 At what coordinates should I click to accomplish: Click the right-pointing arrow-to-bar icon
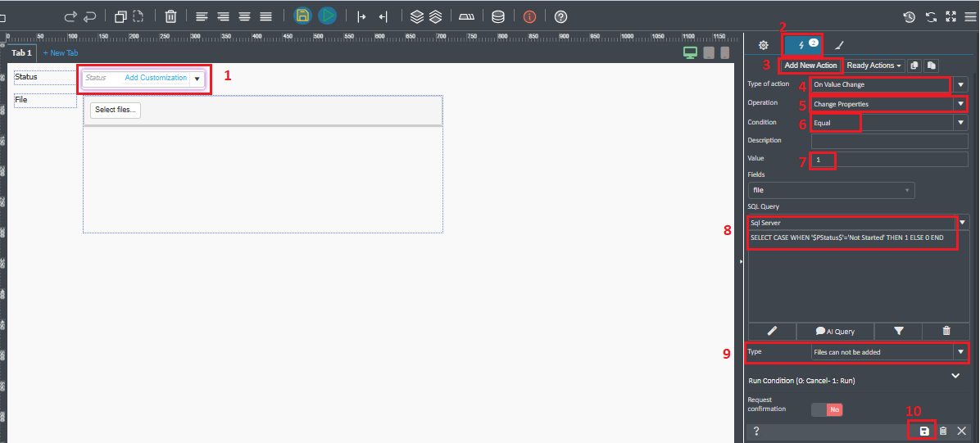pyautogui.click(x=361, y=17)
